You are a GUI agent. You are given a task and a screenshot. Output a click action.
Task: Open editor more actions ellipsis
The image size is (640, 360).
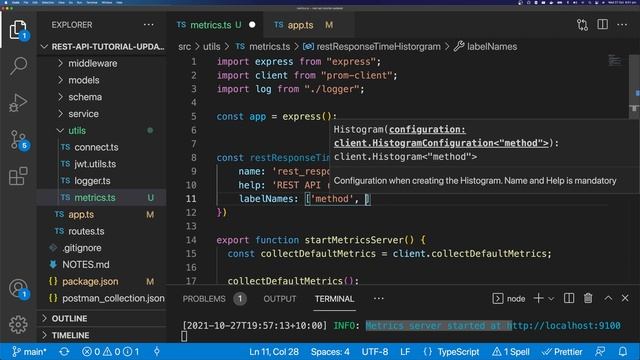(622, 25)
